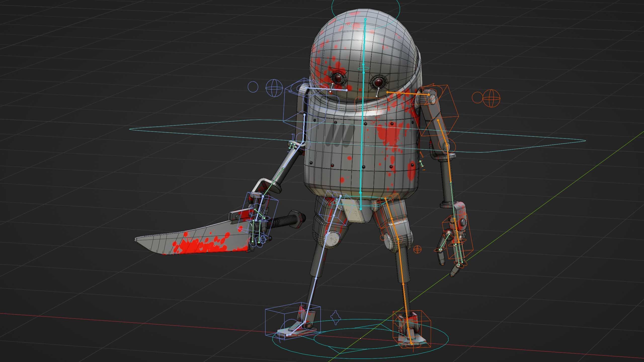
Task: Select the small cyan ring on the forehead
Action: [x=363, y=68]
